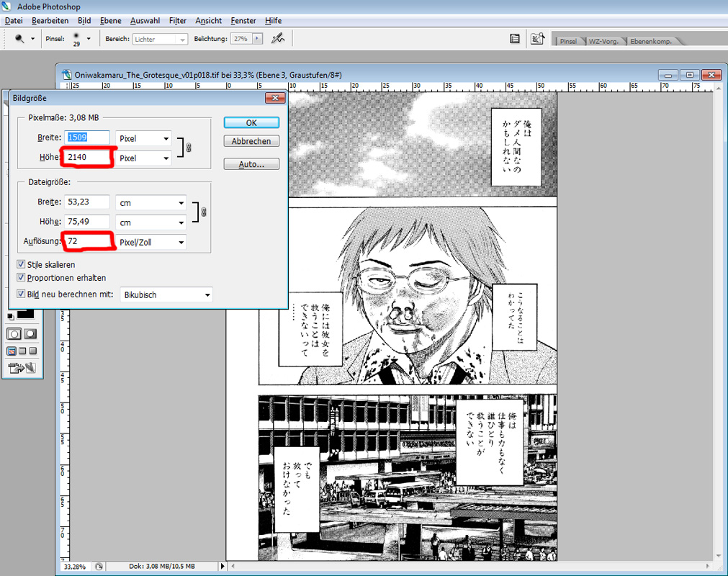Toggle Bild neu berechnen mit checkbox

(21, 294)
